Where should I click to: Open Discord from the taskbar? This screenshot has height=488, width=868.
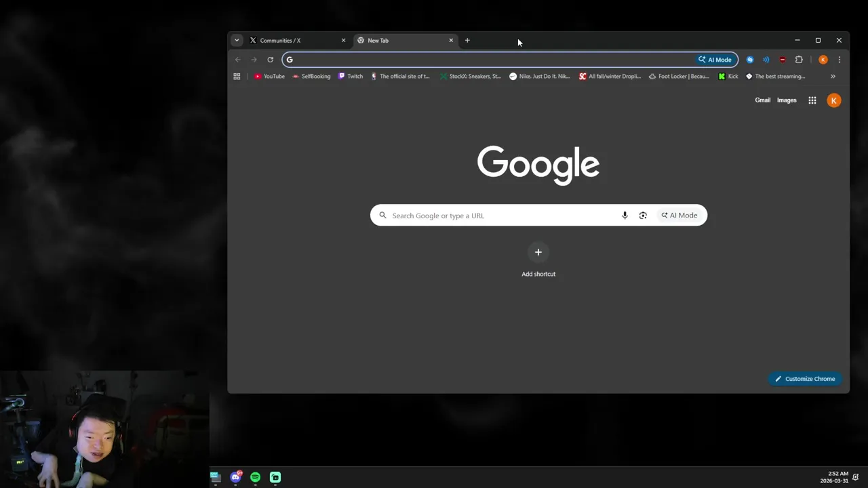235,477
